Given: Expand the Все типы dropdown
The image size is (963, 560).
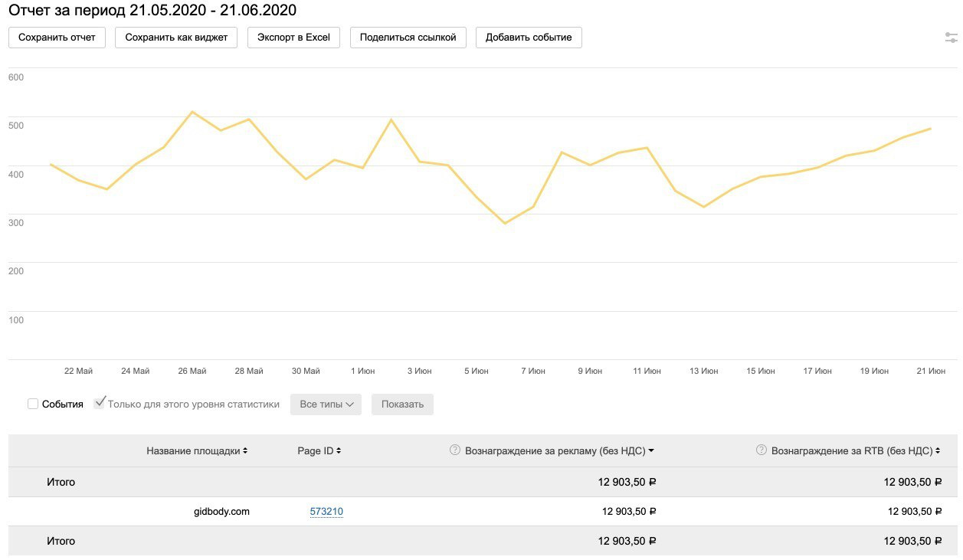Looking at the screenshot, I should point(326,404).
